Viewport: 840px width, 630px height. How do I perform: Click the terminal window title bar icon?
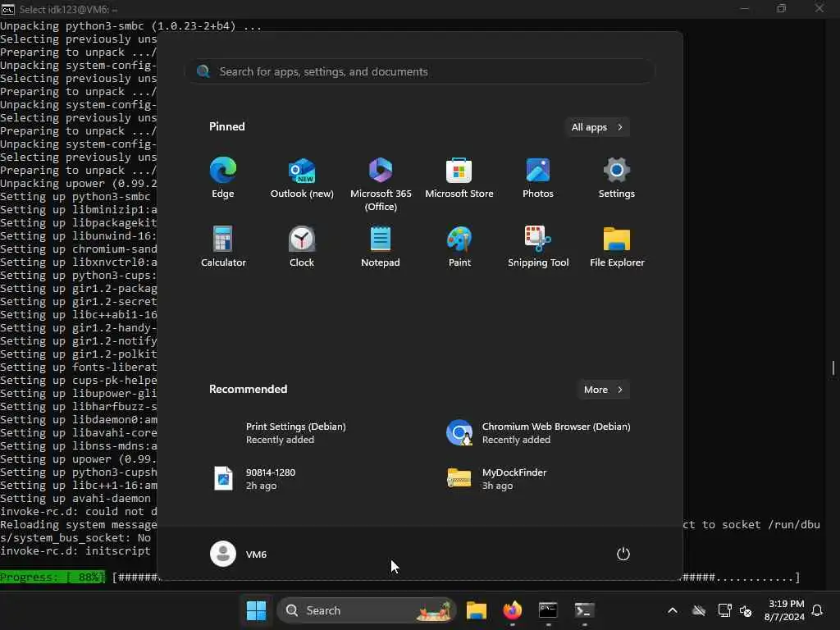pos(8,9)
